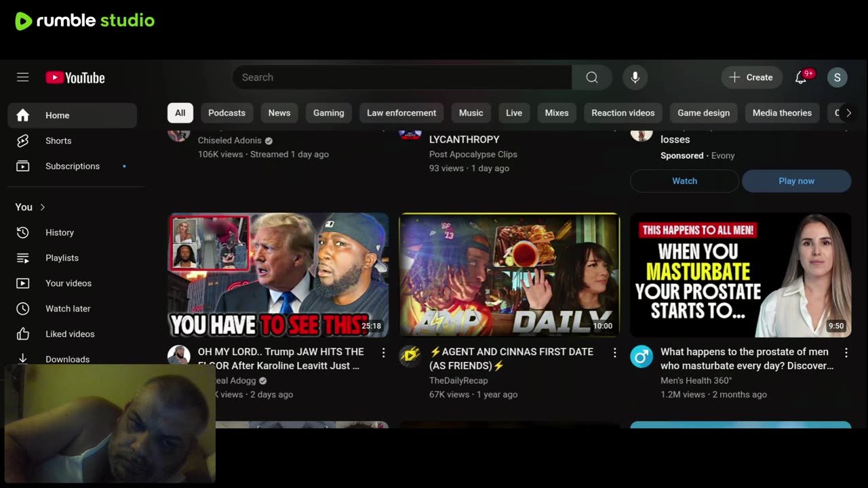The width and height of the screenshot is (868, 488).
Task: Start voice search with microphone icon
Action: (635, 77)
